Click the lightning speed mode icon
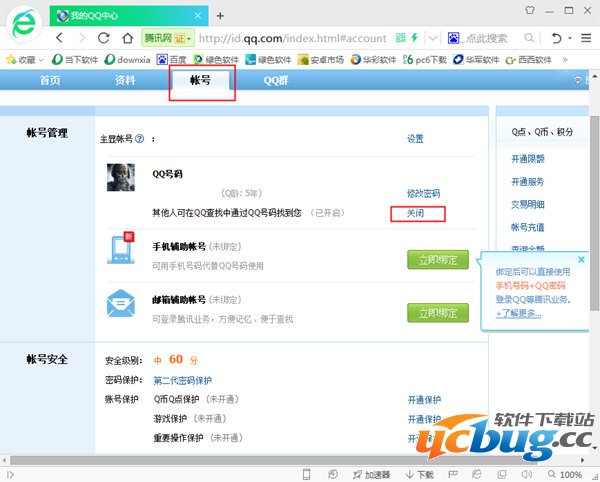 [x=414, y=37]
